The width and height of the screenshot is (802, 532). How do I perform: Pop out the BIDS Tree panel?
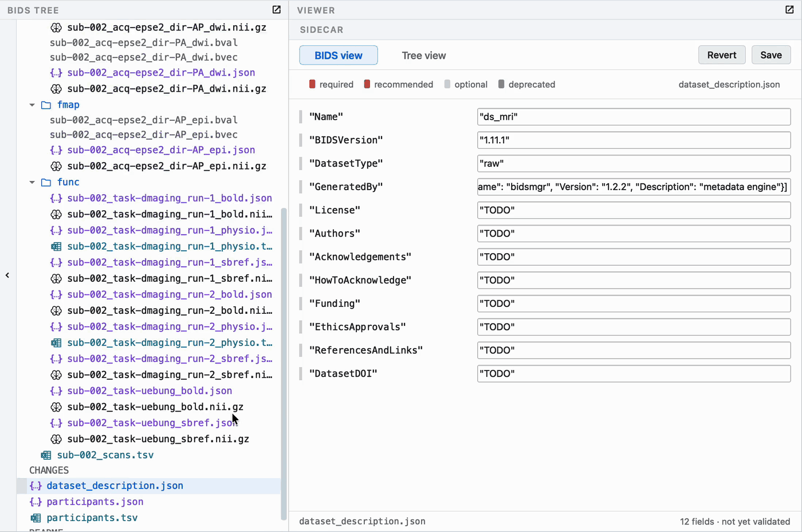277,10
